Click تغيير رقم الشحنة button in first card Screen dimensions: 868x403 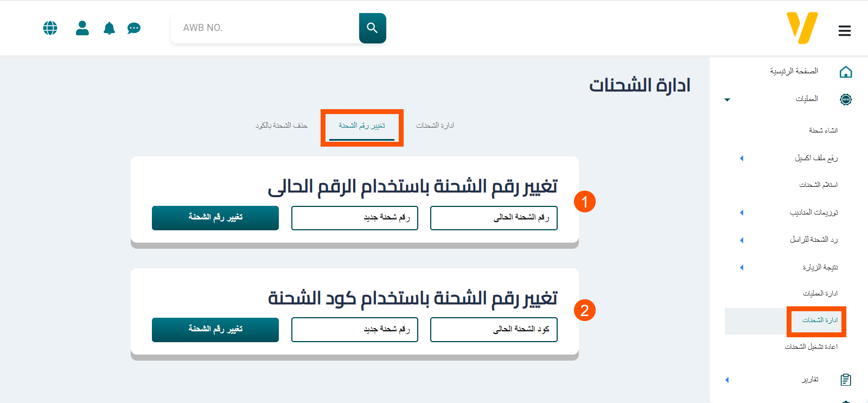pos(215,218)
